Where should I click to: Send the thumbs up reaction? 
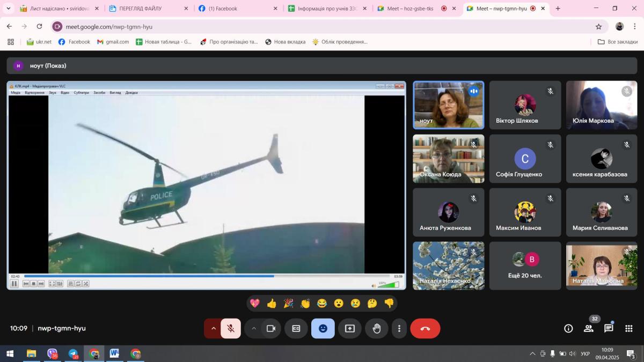[272, 304]
